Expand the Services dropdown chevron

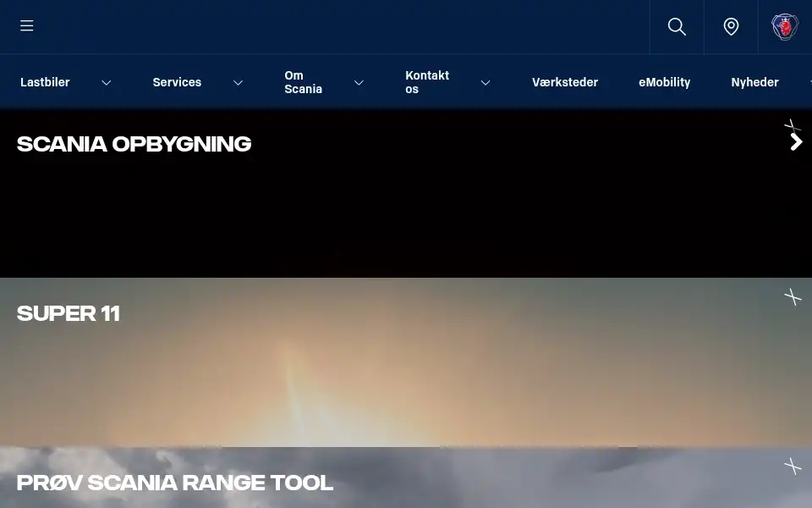click(238, 82)
